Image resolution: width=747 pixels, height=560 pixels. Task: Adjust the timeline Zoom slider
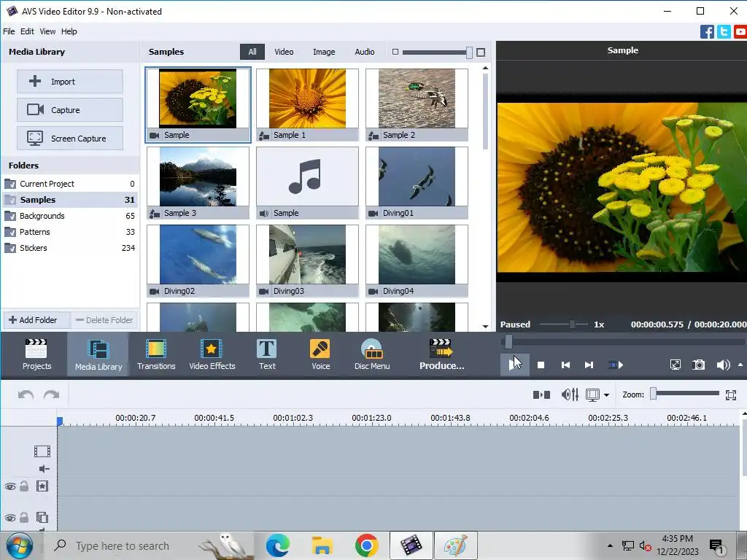[x=654, y=394]
